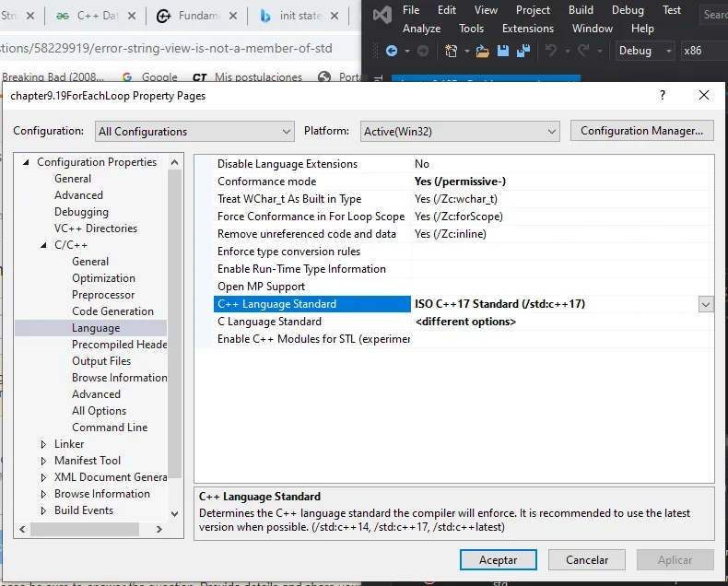Select VC++ Directories in the tree
Image resolution: width=728 pixels, height=586 pixels.
pyautogui.click(x=96, y=229)
